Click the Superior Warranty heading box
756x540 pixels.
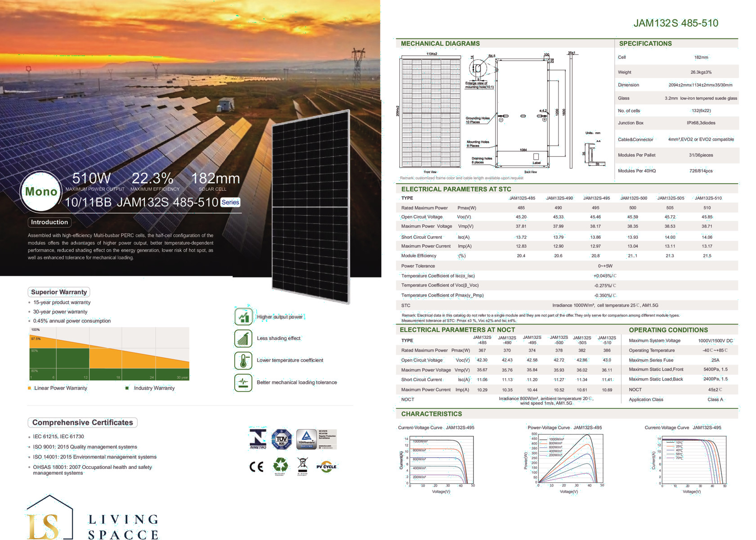pyautogui.click(x=59, y=292)
